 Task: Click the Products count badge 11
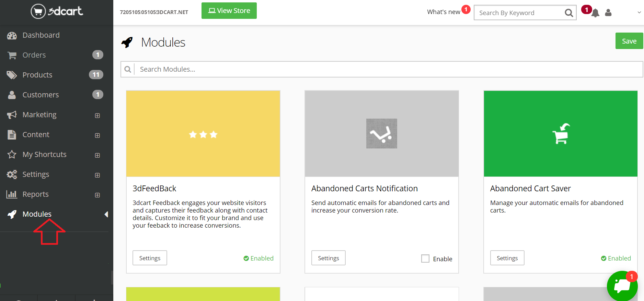(x=96, y=75)
